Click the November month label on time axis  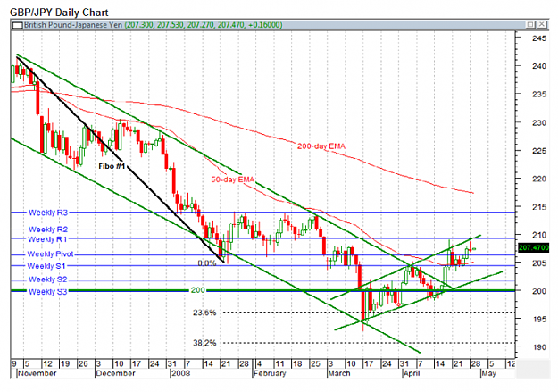pyautogui.click(x=37, y=373)
